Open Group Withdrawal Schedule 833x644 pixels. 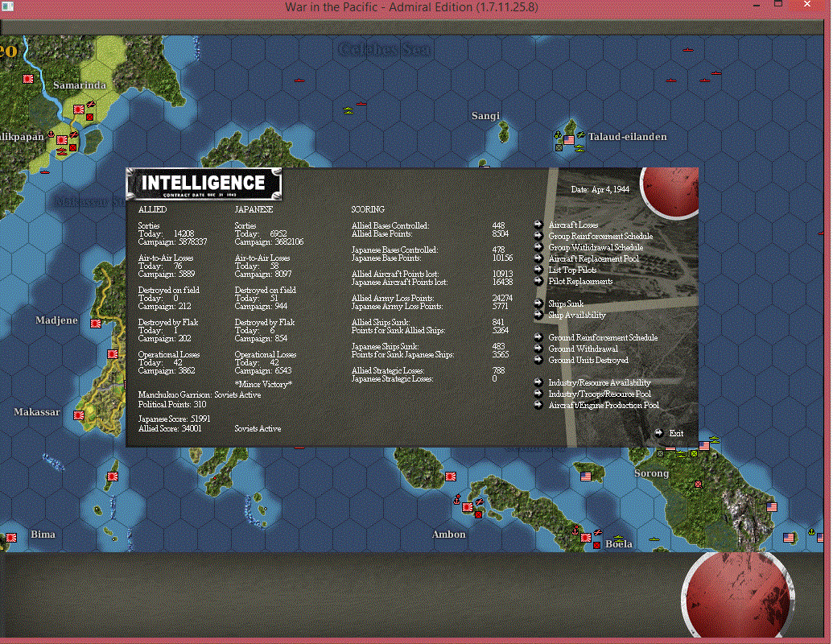click(596, 247)
